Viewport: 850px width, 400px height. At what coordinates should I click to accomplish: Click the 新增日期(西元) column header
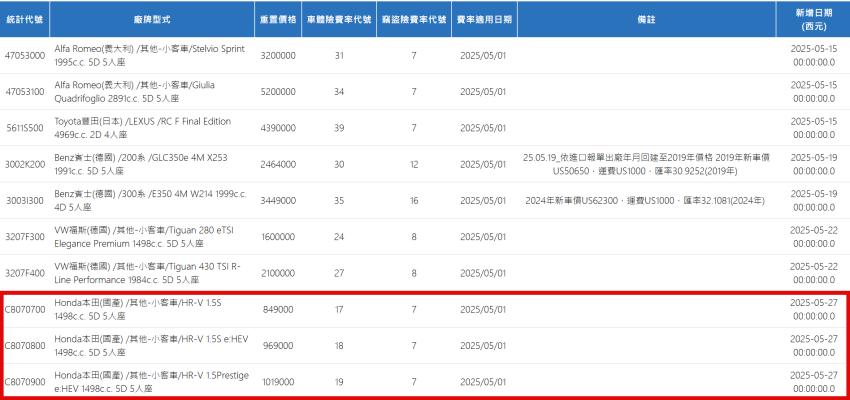tap(814, 19)
